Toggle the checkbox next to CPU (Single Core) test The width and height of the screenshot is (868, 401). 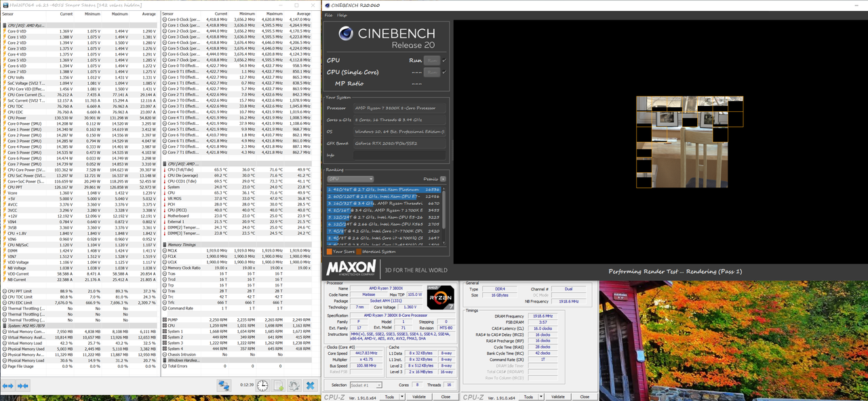click(444, 72)
